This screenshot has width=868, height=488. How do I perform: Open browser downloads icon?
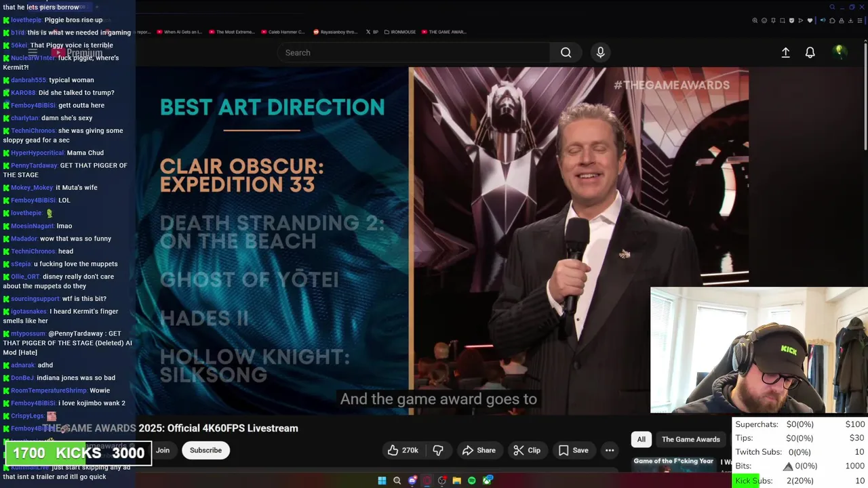pyautogui.click(x=850, y=20)
